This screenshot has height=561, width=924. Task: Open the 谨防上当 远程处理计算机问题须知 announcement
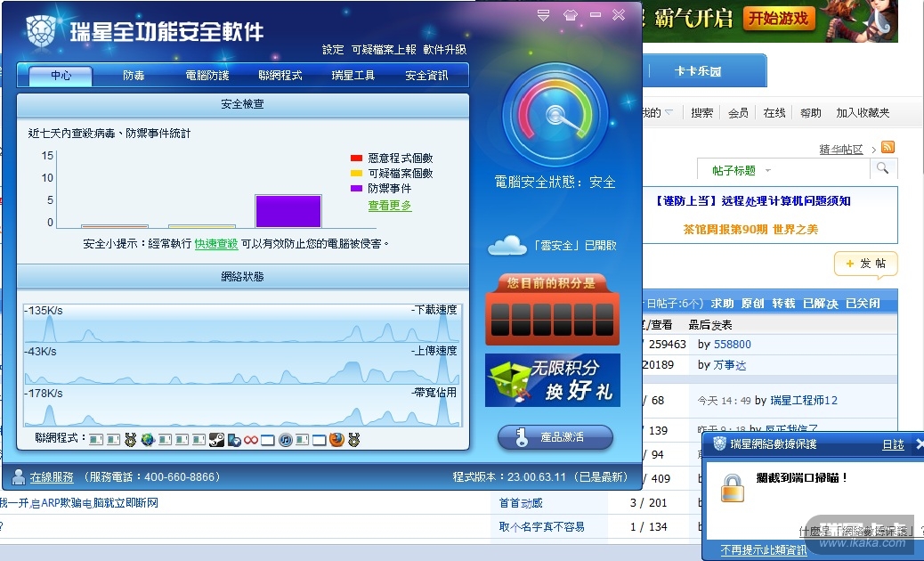pyautogui.click(x=752, y=201)
